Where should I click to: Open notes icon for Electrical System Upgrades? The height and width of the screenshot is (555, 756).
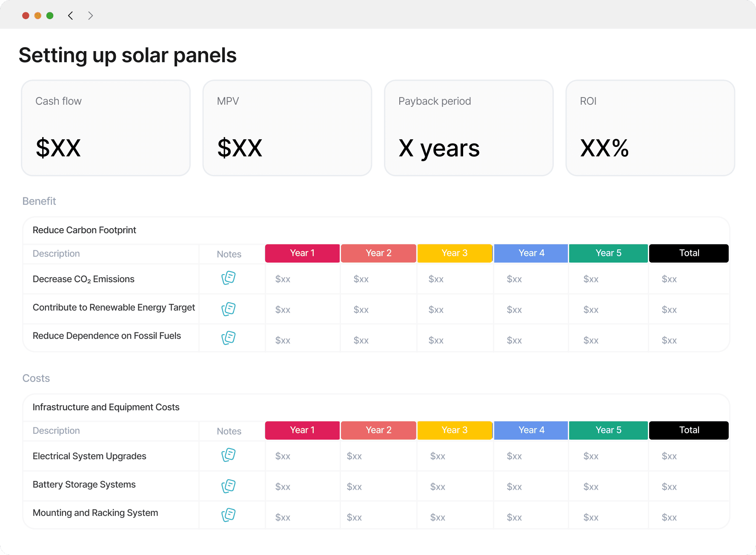(229, 455)
